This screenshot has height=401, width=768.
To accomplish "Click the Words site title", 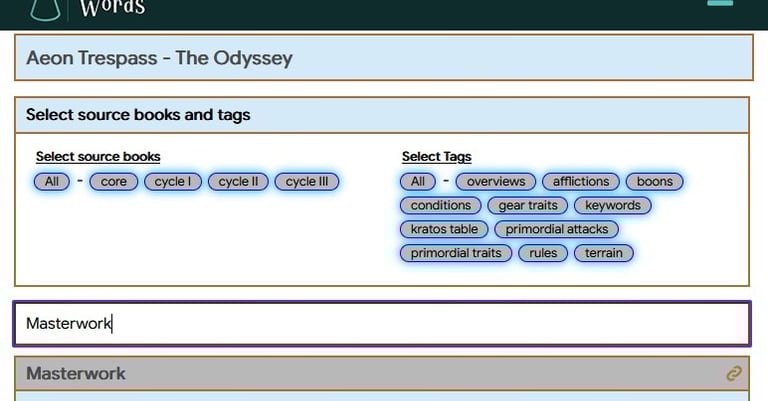I will pyautogui.click(x=113, y=8).
